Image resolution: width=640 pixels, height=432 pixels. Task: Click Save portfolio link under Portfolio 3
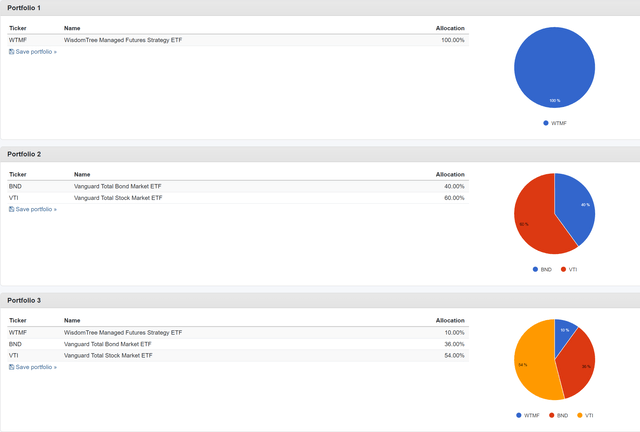pyautogui.click(x=33, y=367)
